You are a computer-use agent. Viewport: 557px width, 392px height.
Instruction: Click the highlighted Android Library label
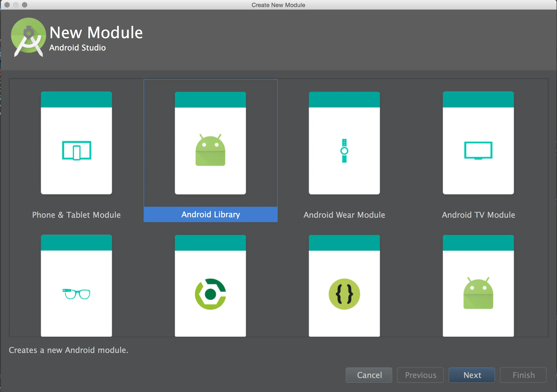click(x=210, y=214)
